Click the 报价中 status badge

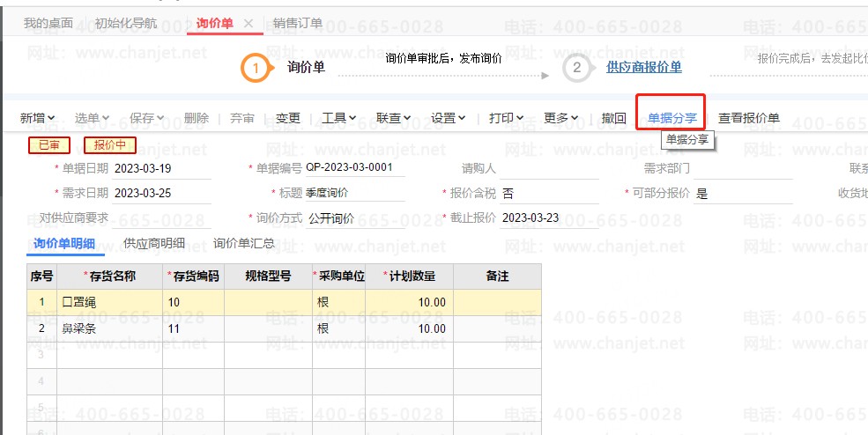click(109, 145)
